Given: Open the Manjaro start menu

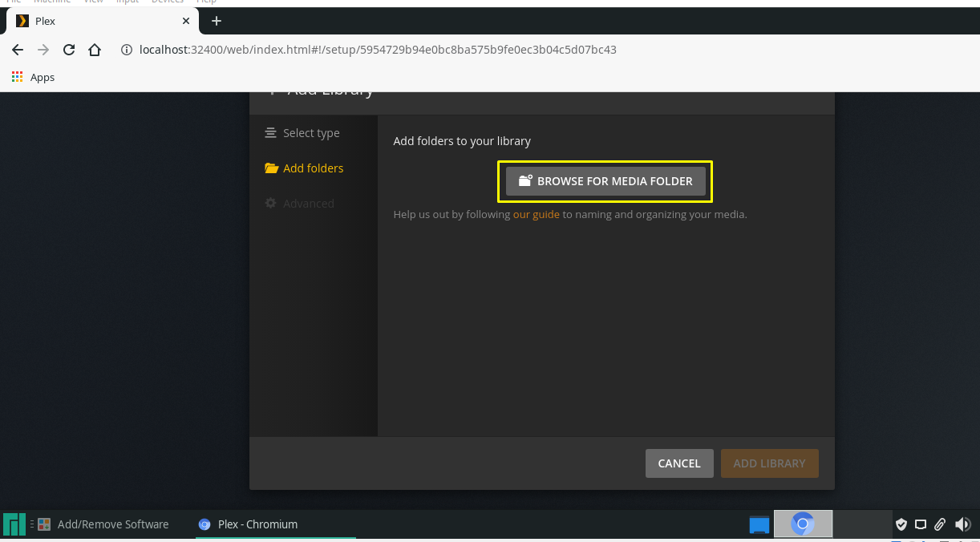Looking at the screenshot, I should (14, 524).
